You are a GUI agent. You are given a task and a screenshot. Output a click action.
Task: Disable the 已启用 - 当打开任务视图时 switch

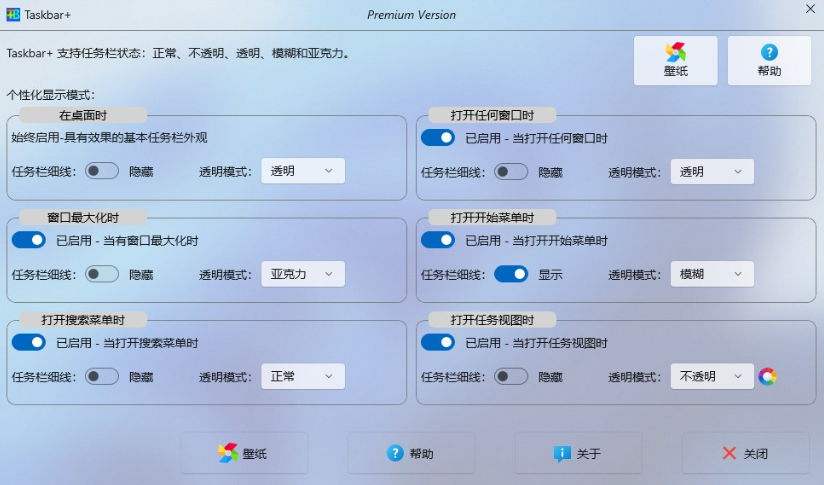[x=438, y=343]
